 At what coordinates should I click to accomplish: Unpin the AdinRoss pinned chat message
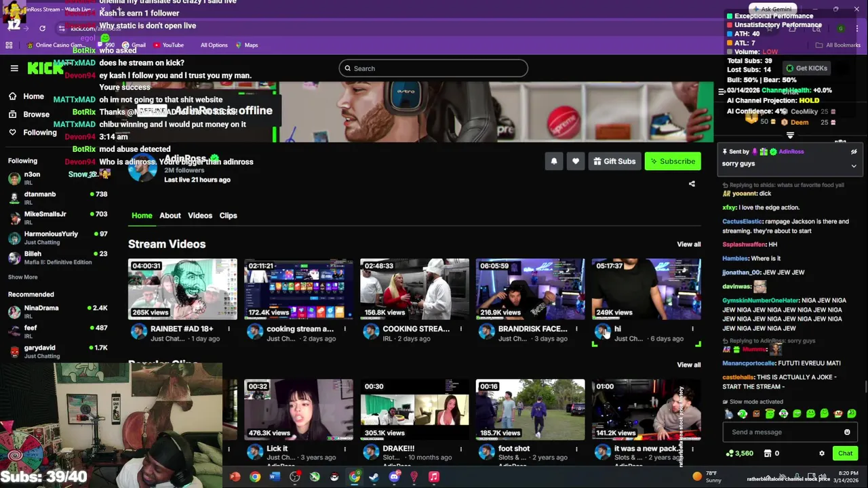854,152
